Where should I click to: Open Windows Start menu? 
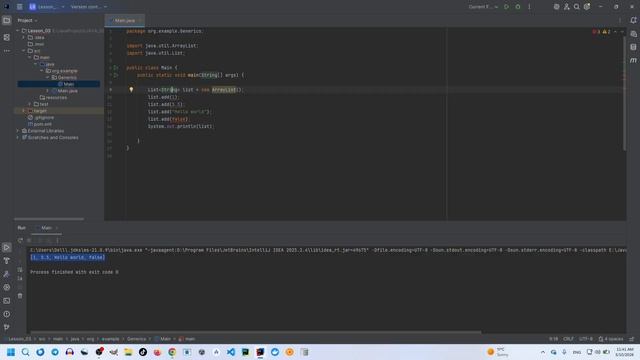[x=11, y=352]
